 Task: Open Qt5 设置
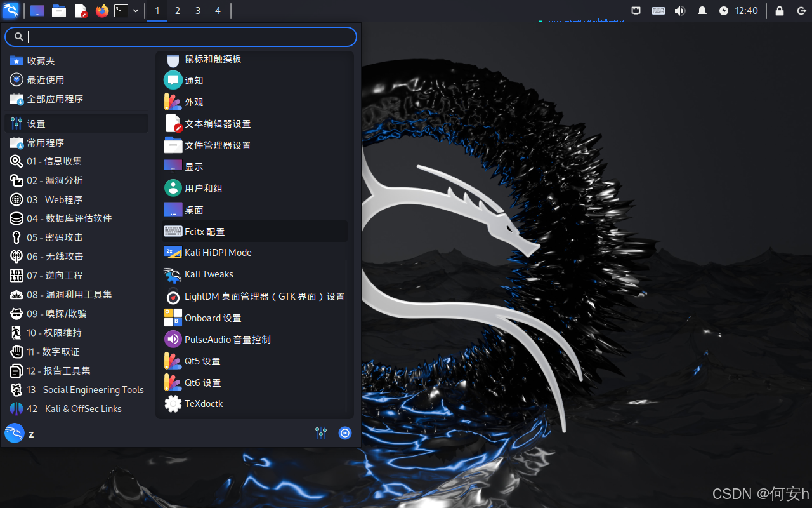click(x=254, y=361)
